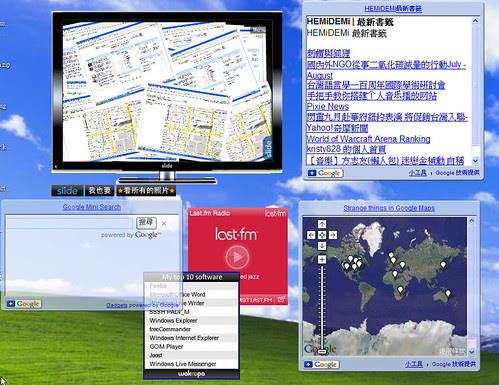Click the wakoopa logo in software widget footer

coord(192,374)
